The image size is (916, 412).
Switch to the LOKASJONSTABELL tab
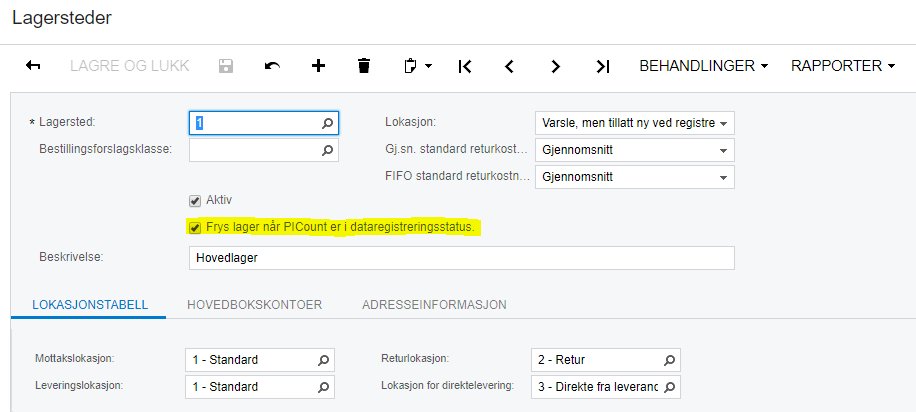[x=90, y=305]
